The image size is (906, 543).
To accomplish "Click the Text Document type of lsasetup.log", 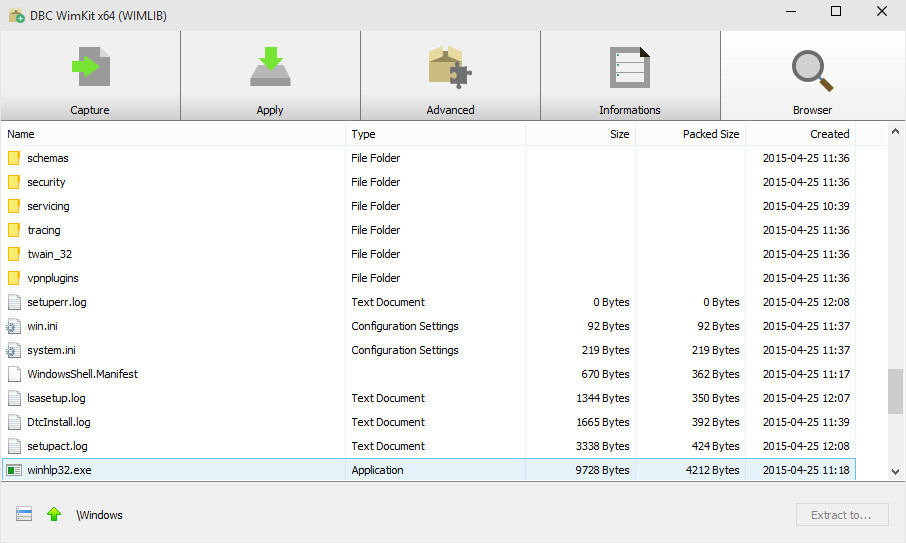I will point(388,398).
